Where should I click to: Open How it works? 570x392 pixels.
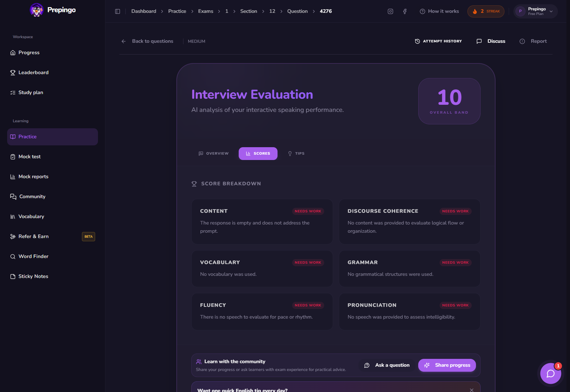(439, 11)
